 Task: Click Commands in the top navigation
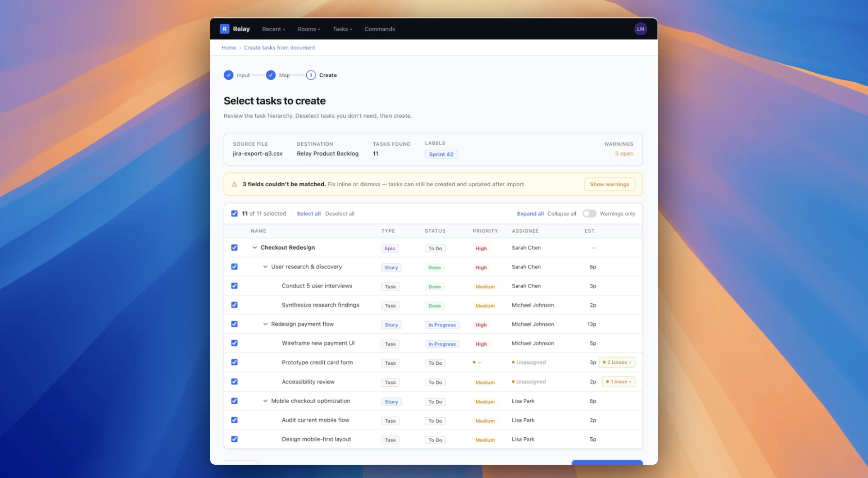(379, 29)
